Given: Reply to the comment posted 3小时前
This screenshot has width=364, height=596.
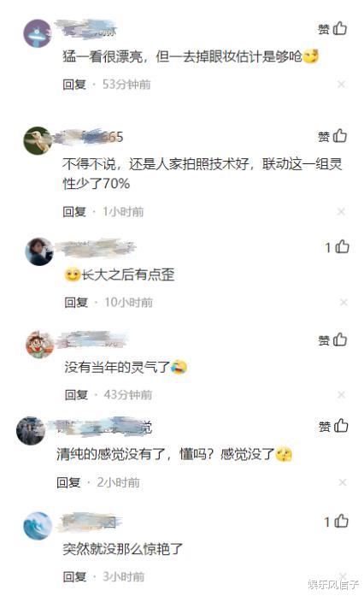Looking at the screenshot, I should tap(74, 576).
